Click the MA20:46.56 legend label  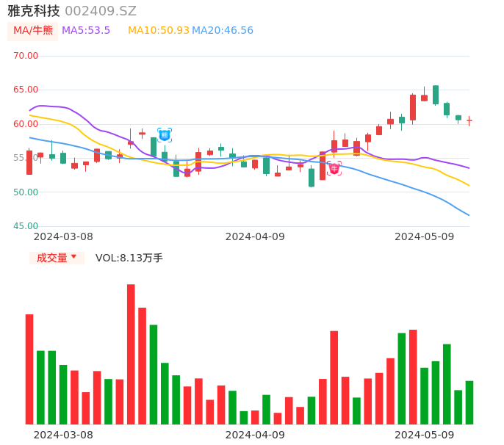[223, 31]
